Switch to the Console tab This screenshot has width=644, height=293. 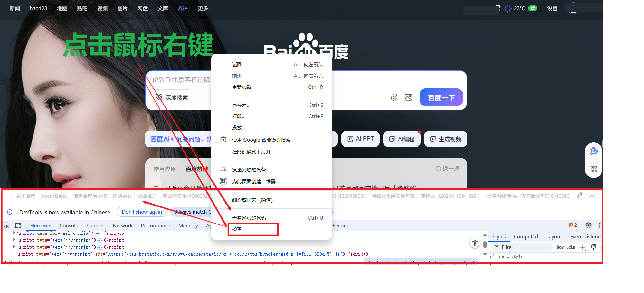click(69, 225)
